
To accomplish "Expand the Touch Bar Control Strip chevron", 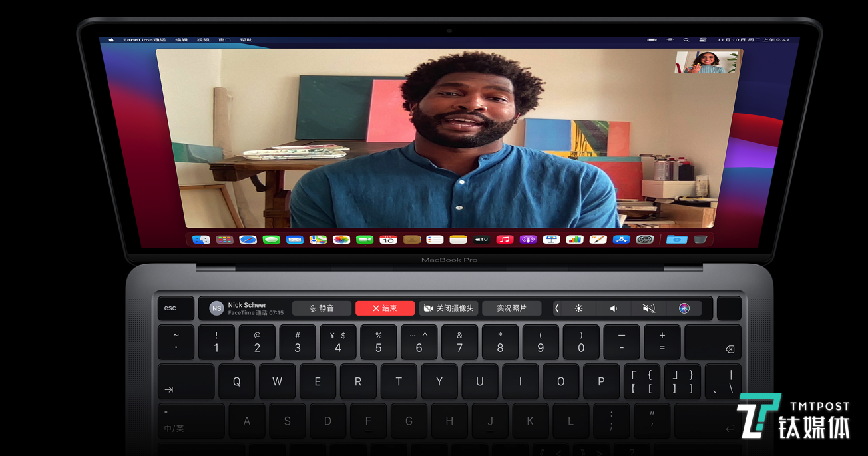I will (x=557, y=308).
